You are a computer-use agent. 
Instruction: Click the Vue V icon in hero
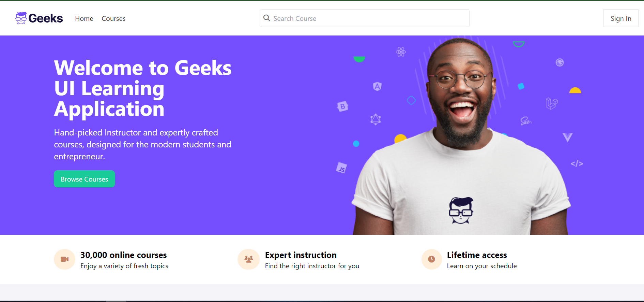click(568, 138)
